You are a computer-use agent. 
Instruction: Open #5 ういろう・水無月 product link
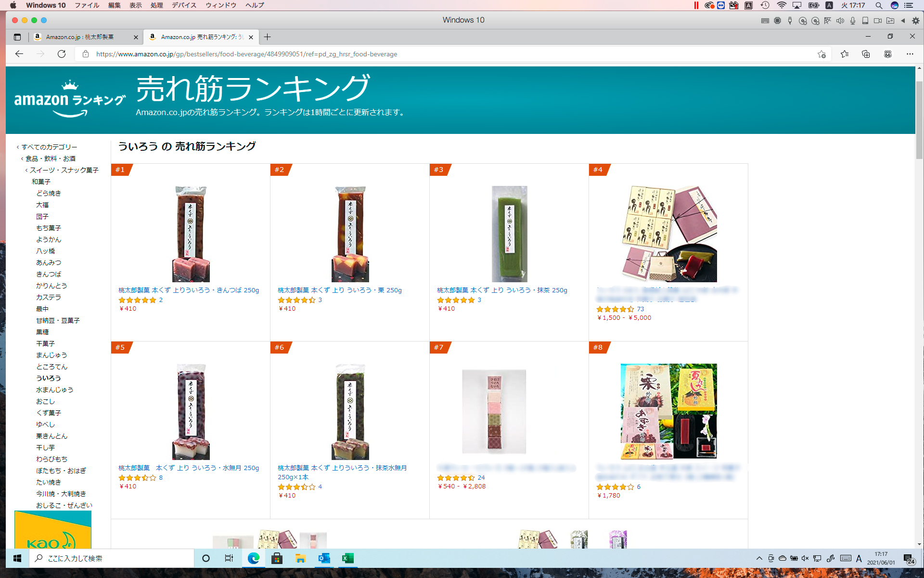189,468
